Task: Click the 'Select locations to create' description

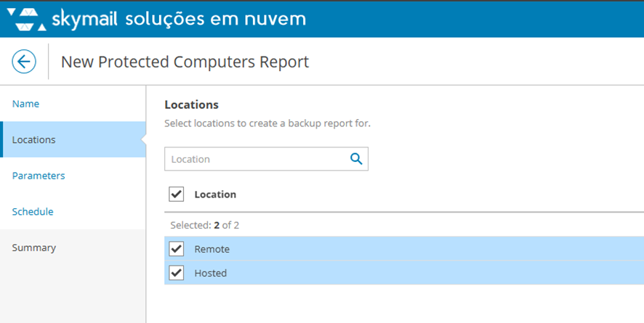Action: (x=267, y=123)
